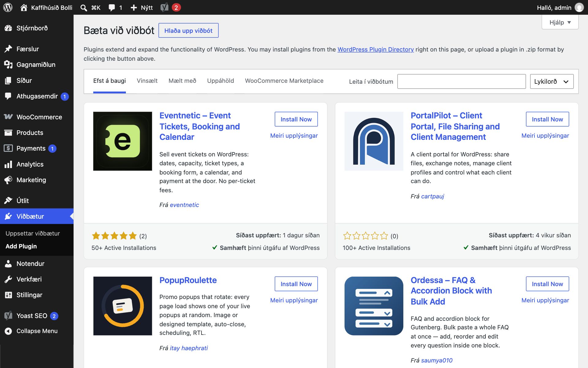
Task: Switch to the Vinsælt tab
Action: pos(147,81)
